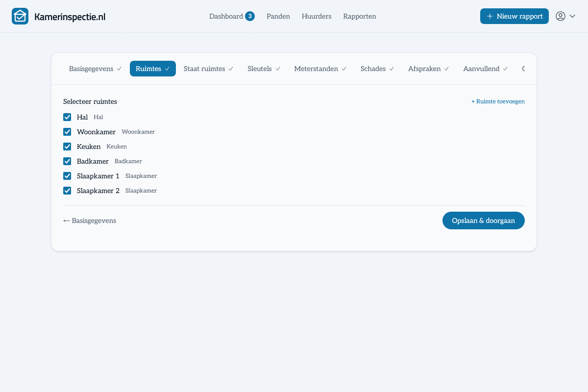Click the Kamerinspectie.nl envelope logo icon

point(20,16)
